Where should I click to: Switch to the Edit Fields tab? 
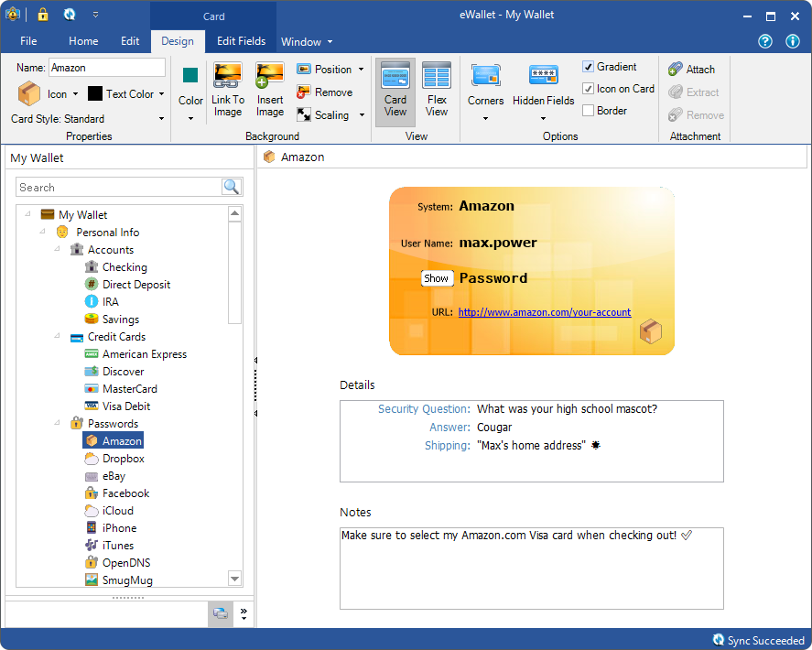click(242, 41)
